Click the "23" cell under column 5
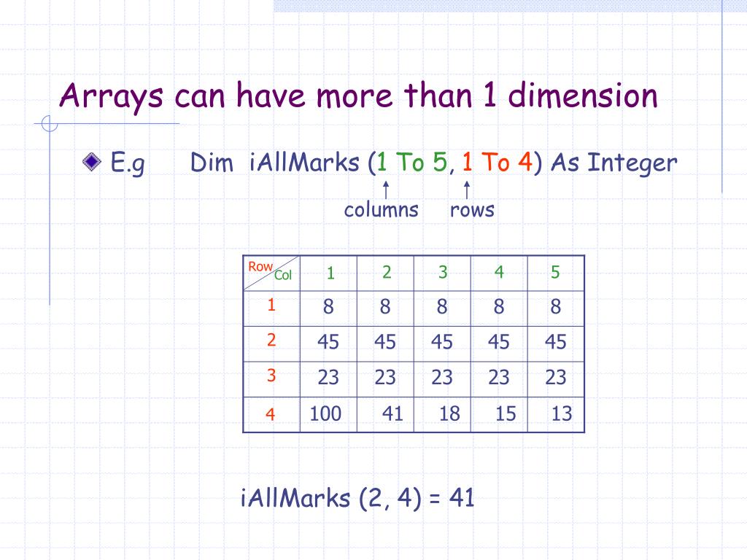 (x=555, y=378)
